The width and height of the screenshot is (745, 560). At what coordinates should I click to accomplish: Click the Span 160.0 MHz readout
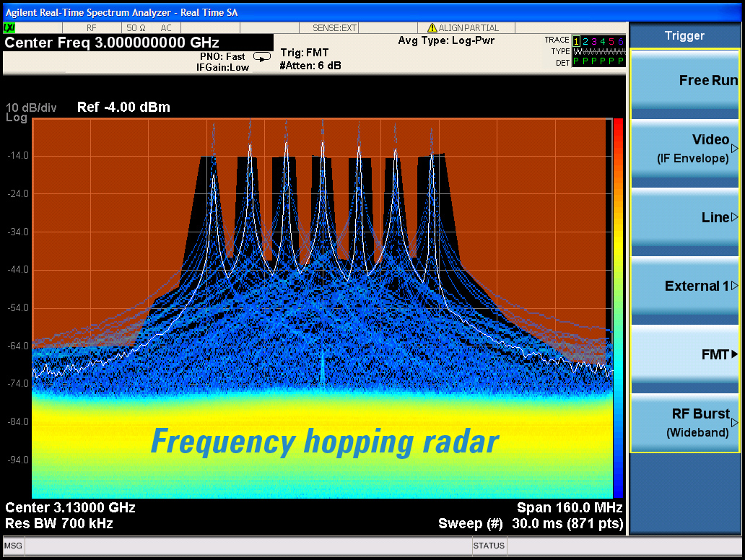(x=569, y=507)
